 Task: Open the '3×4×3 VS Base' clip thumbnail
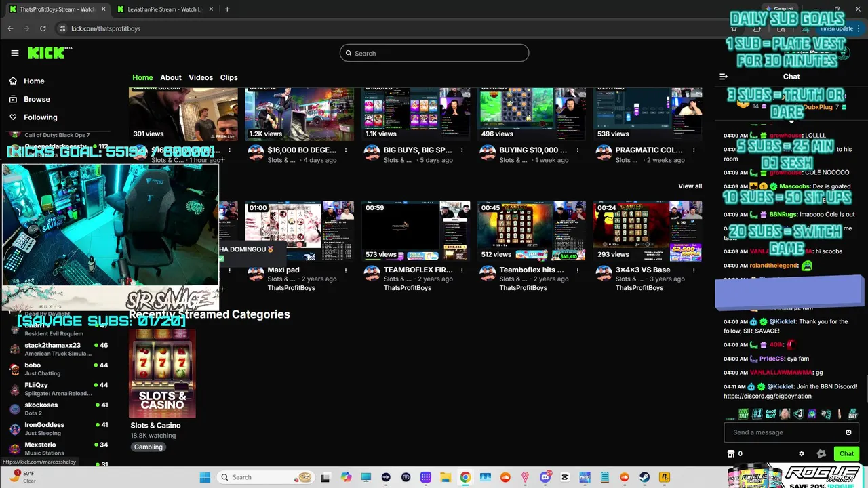648,231
